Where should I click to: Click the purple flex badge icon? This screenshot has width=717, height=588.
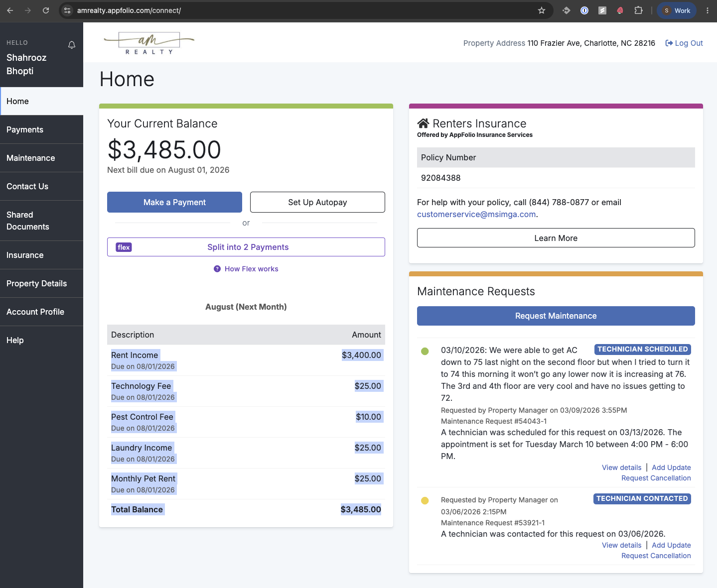coord(124,247)
